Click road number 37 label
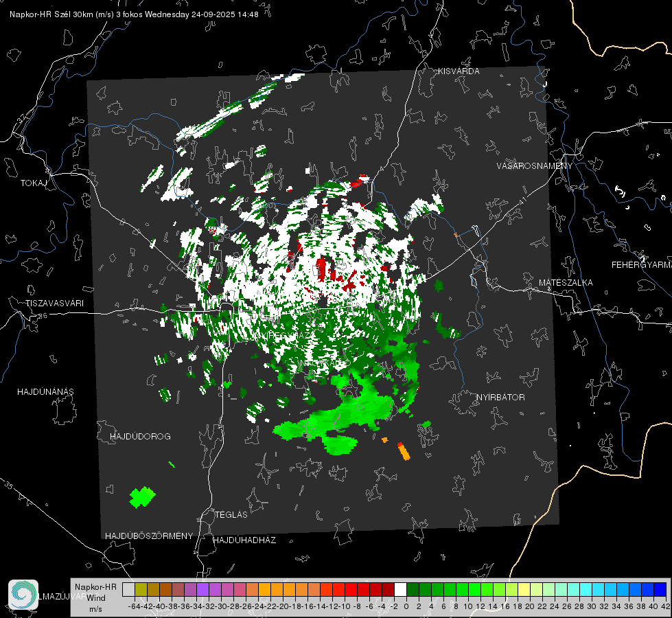 point(23,119)
